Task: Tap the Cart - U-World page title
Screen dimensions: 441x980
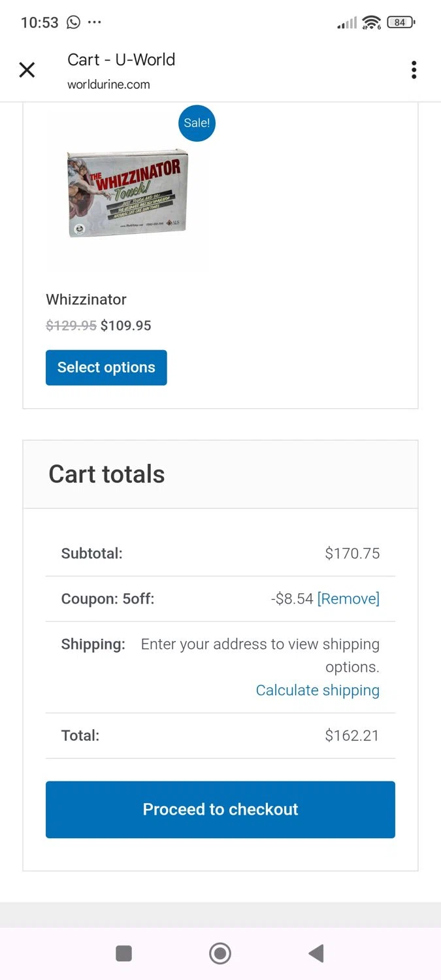Action: pyautogui.click(x=122, y=59)
